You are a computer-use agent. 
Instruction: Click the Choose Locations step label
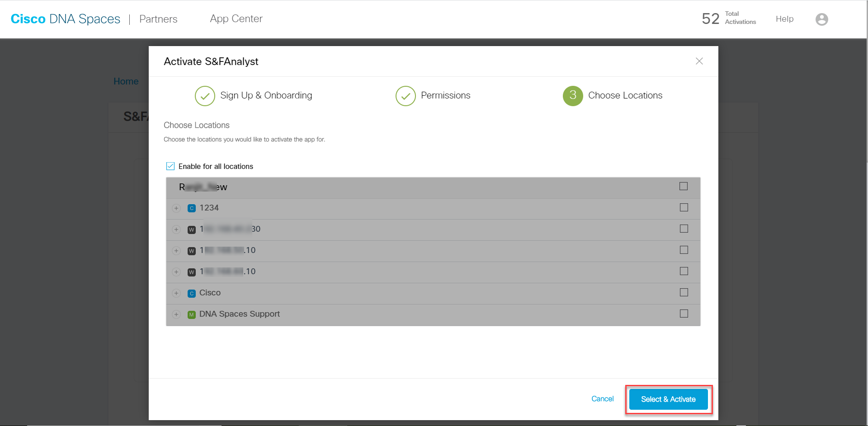point(625,95)
